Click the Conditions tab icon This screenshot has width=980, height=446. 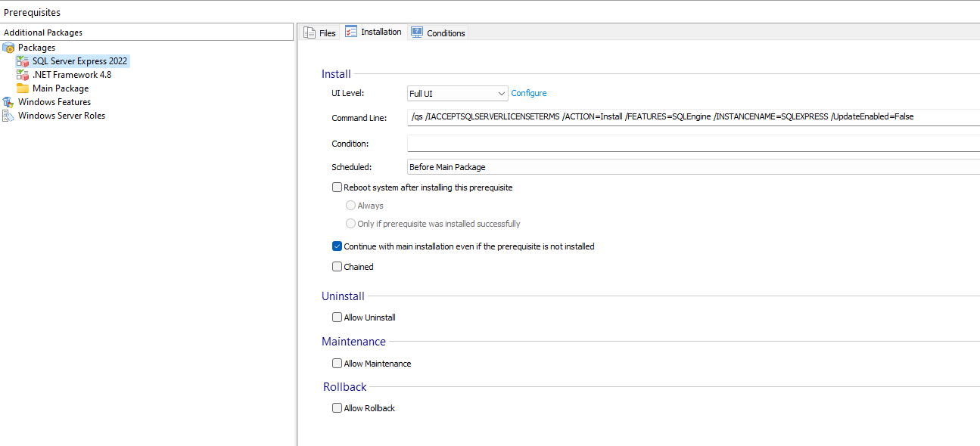pyautogui.click(x=416, y=33)
